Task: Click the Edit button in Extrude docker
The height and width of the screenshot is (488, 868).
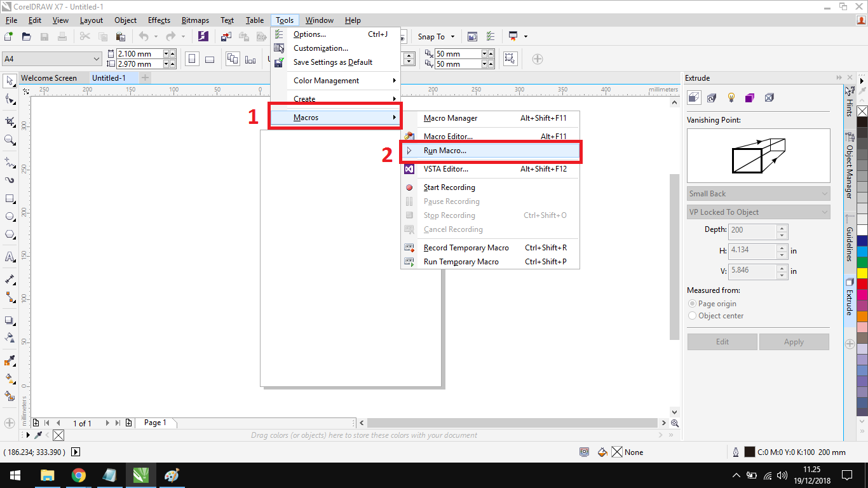Action: [x=722, y=342]
